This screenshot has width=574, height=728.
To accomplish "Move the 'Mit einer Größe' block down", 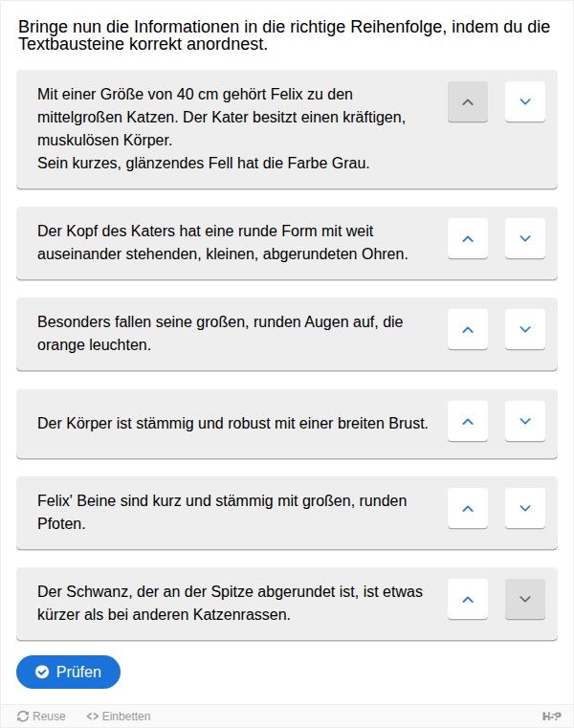I will [525, 101].
